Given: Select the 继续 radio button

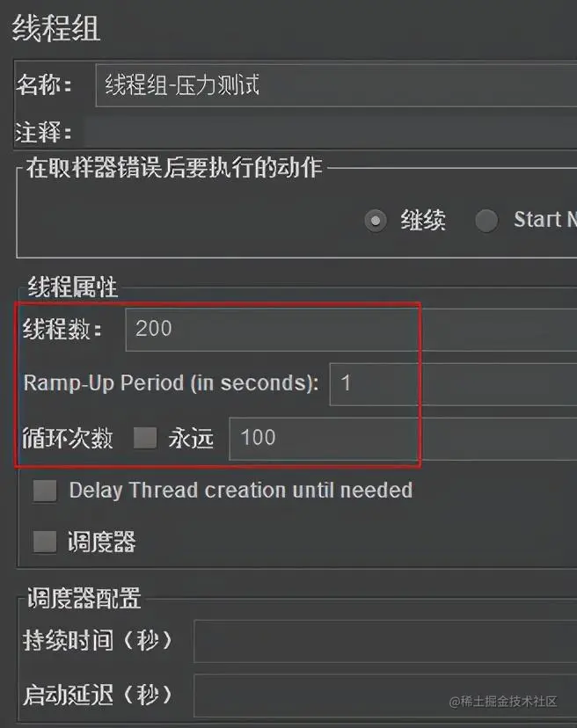Looking at the screenshot, I should (x=376, y=221).
